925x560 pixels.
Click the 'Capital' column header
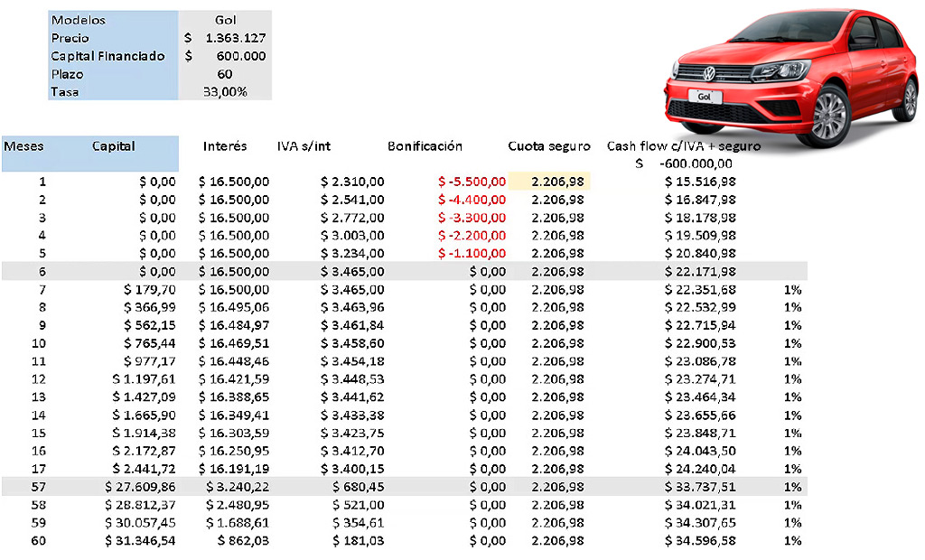pyautogui.click(x=113, y=146)
